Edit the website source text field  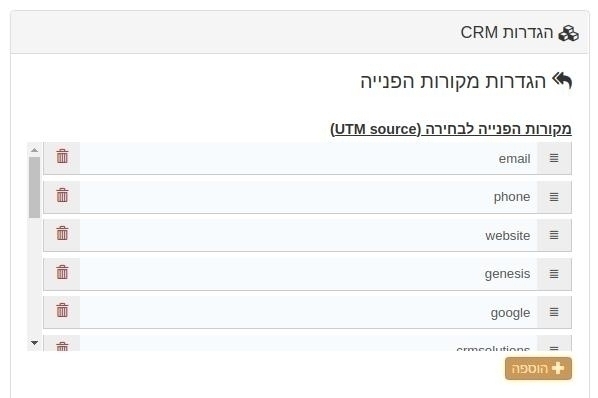pyautogui.click(x=309, y=235)
